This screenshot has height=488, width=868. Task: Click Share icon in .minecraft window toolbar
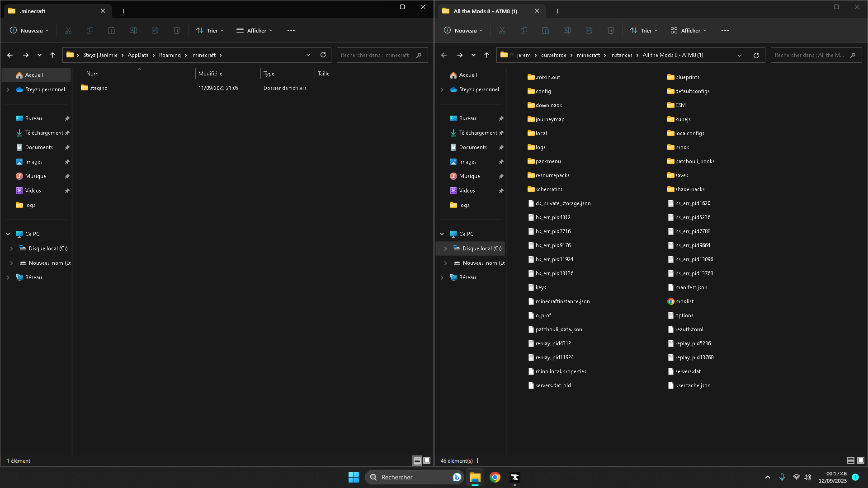pyautogui.click(x=155, y=30)
